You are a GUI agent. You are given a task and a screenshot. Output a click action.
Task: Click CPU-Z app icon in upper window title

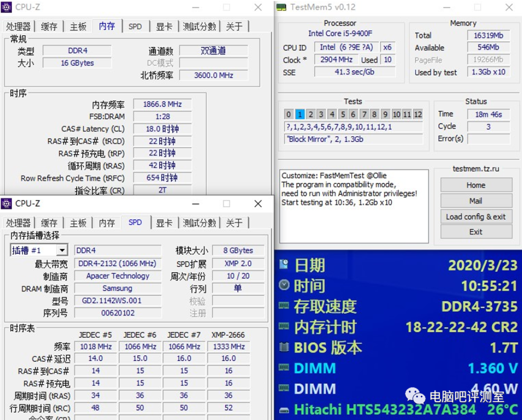click(6, 7)
